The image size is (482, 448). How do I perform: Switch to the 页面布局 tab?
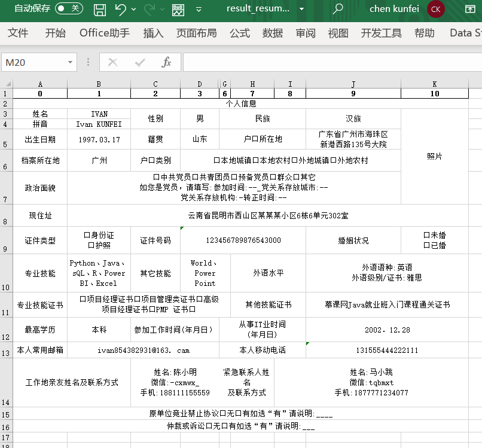click(x=196, y=33)
